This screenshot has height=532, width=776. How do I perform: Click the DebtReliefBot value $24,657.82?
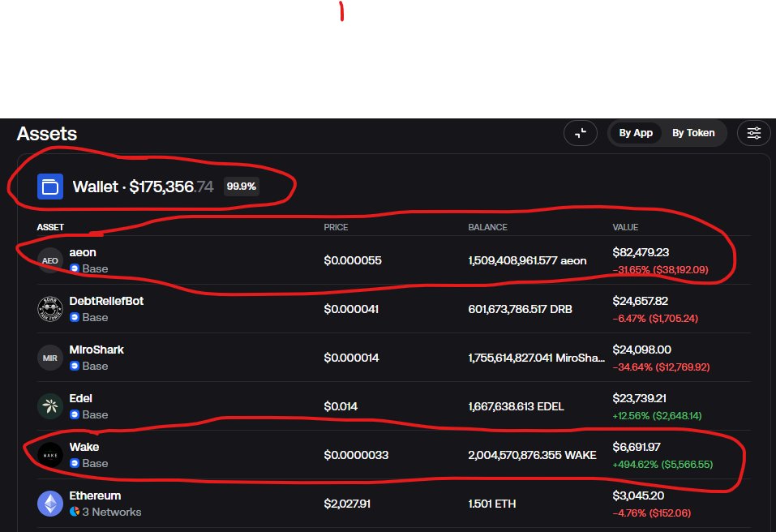(x=641, y=301)
